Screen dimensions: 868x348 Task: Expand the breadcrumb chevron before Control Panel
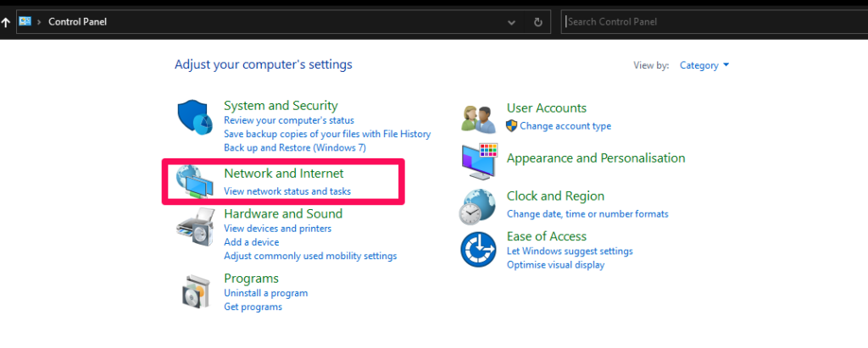point(39,22)
